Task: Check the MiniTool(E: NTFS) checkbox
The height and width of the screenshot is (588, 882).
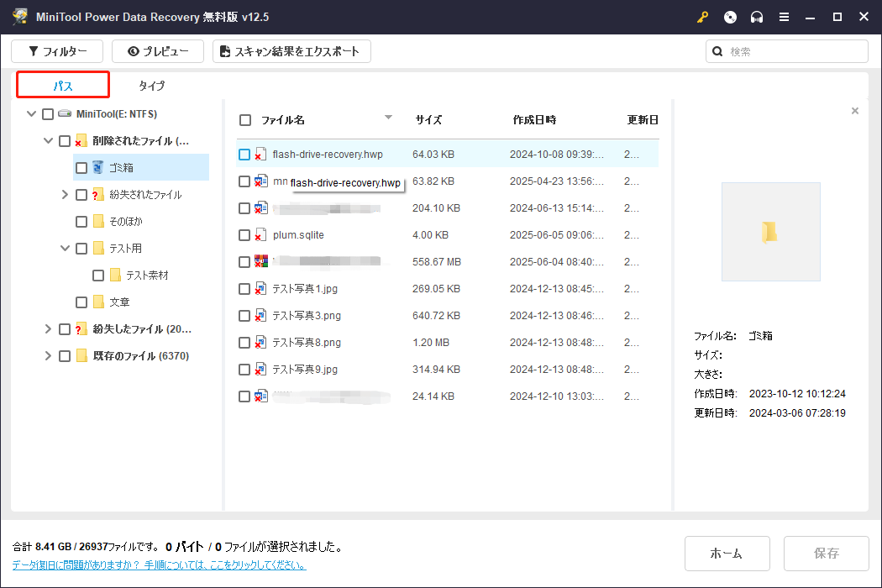Action: 48,114
